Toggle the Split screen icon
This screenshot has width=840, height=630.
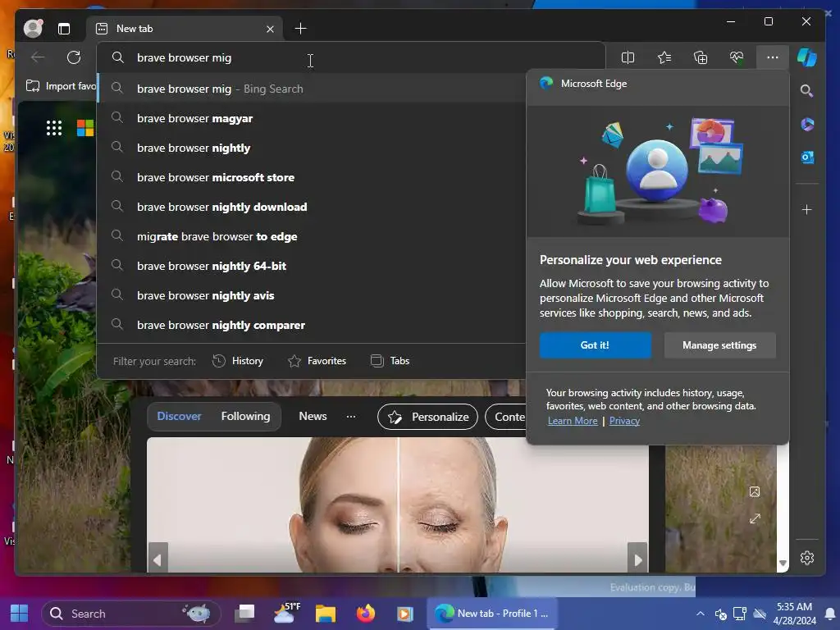(x=628, y=57)
